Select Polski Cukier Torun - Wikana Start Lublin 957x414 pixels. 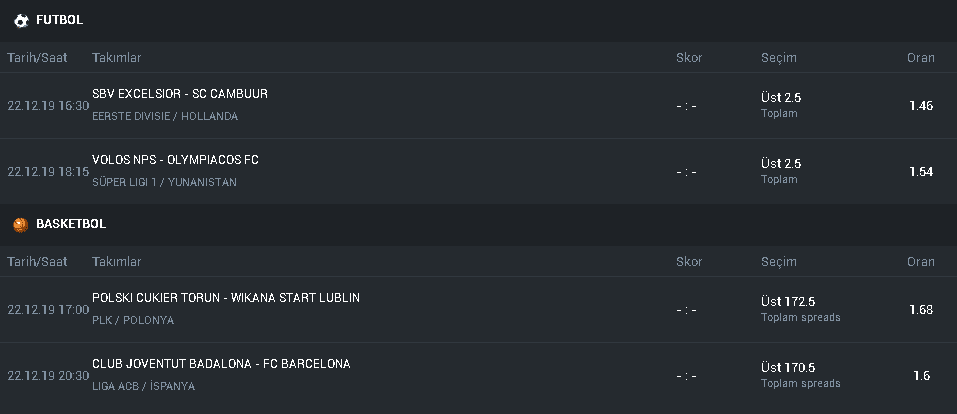coord(226,298)
